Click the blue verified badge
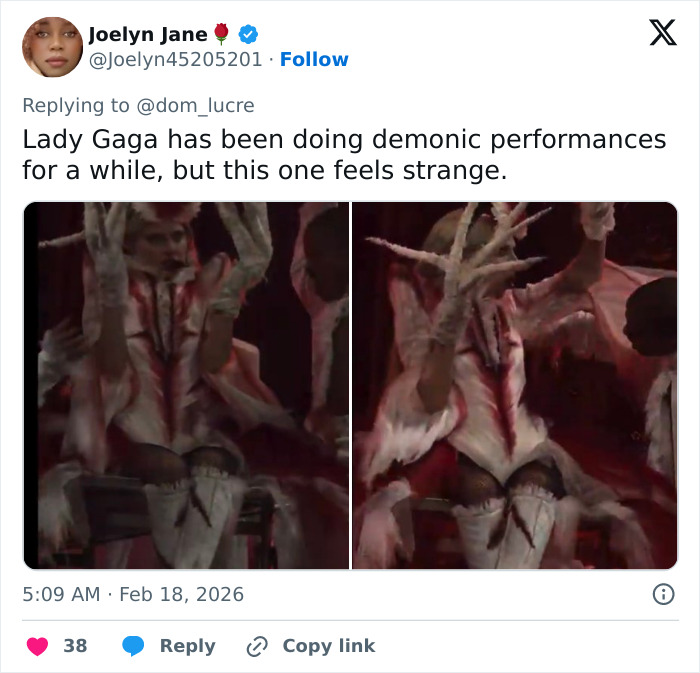The height and width of the screenshot is (673, 700). point(248,34)
